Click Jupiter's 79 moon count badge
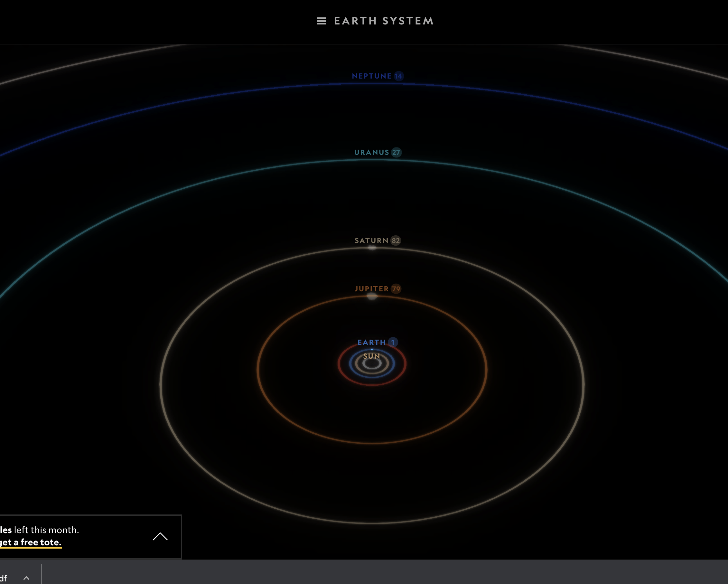Image resolution: width=728 pixels, height=584 pixels. pos(396,289)
